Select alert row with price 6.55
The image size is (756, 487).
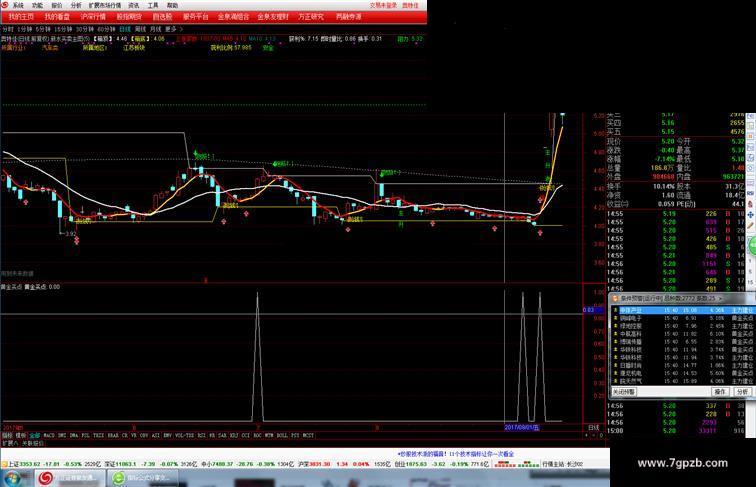682,341
